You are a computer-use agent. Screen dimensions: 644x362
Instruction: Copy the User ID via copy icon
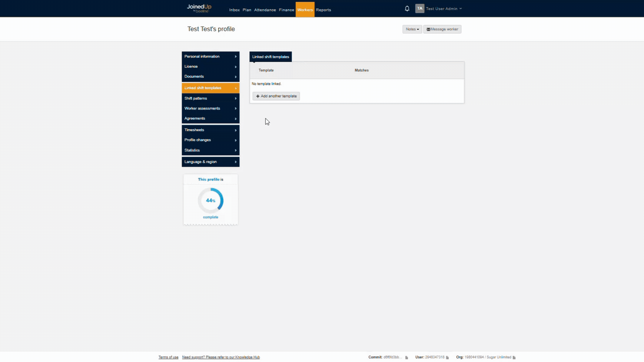[447, 357]
